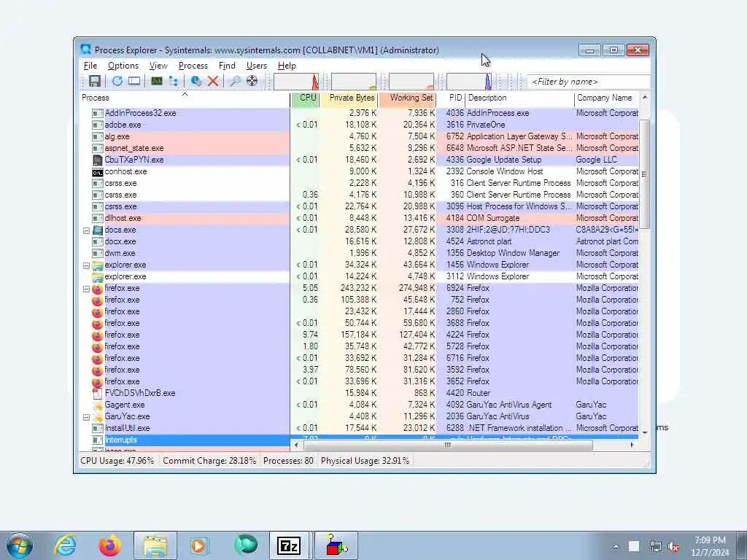The height and width of the screenshot is (560, 747).
Task: Toggle the Show Process Tree icon
Action: point(174,82)
